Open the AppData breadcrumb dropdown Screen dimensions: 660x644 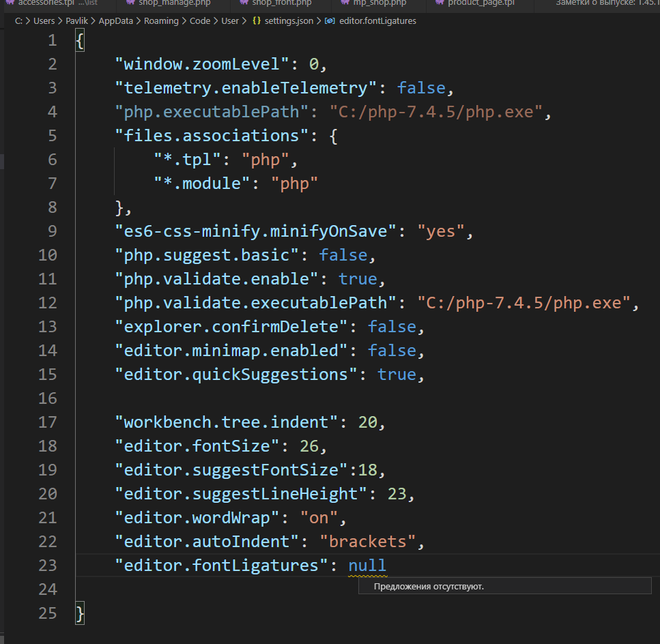pyautogui.click(x=116, y=20)
